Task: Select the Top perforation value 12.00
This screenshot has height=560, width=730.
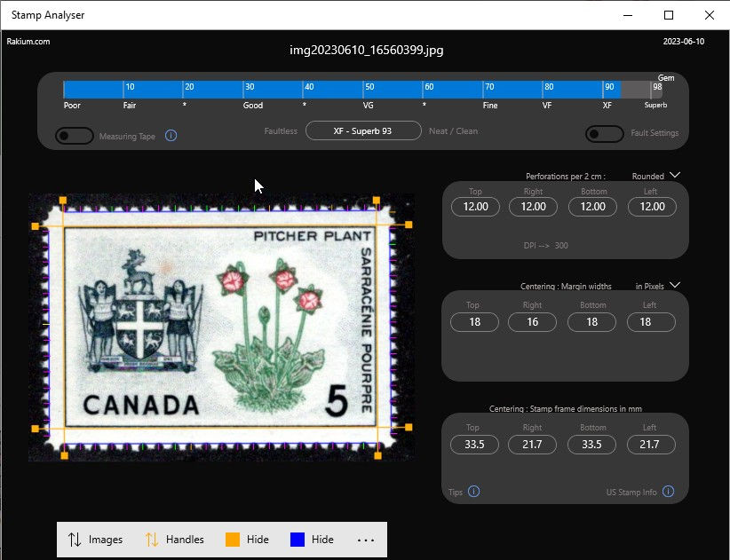Action: coord(475,207)
